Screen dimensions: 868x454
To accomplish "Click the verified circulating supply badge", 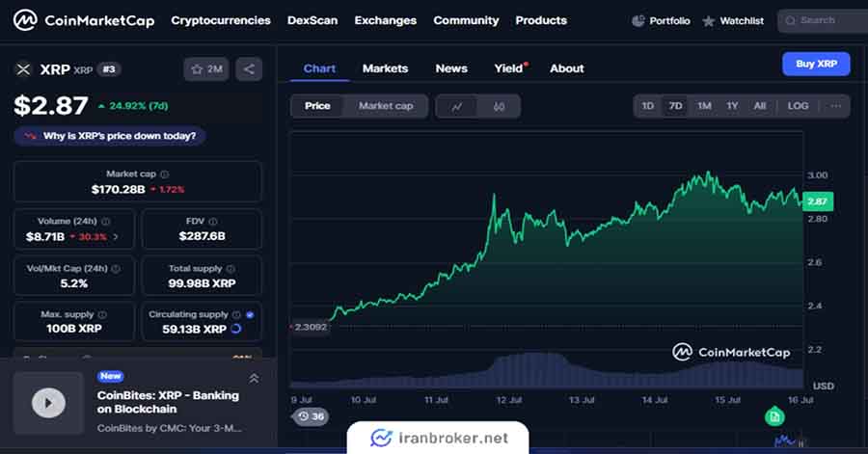I will coord(250,314).
